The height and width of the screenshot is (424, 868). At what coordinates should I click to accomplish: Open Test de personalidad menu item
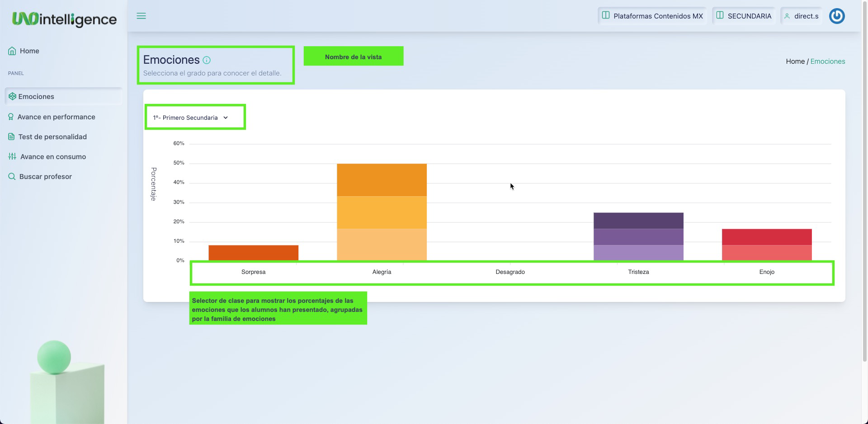52,137
